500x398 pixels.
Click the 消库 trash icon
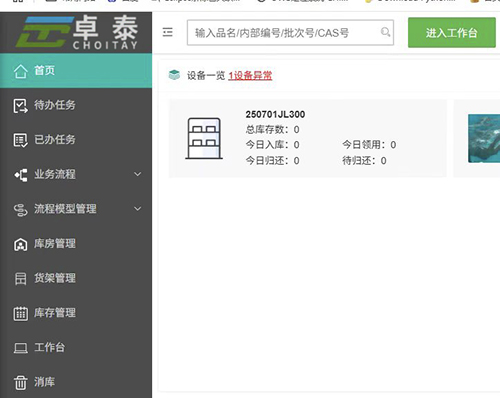click(20, 382)
